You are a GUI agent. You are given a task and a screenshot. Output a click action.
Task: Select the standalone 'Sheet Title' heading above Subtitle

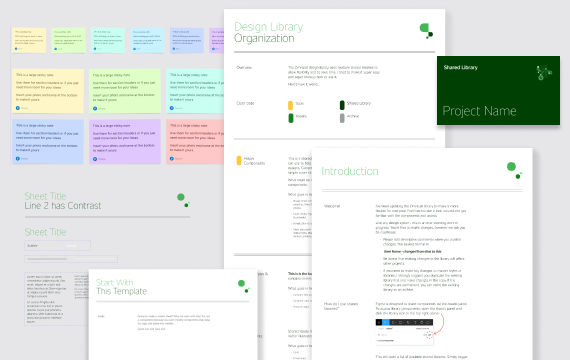pyautogui.click(x=45, y=232)
